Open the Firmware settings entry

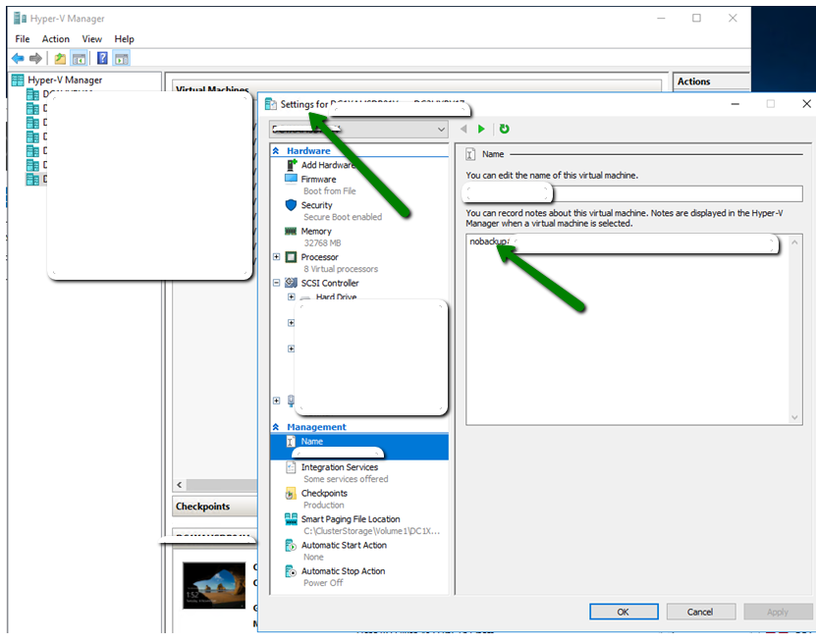321,178
